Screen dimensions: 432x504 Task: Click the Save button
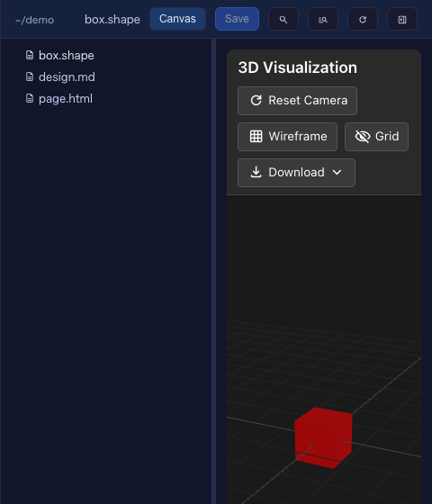[x=237, y=19]
